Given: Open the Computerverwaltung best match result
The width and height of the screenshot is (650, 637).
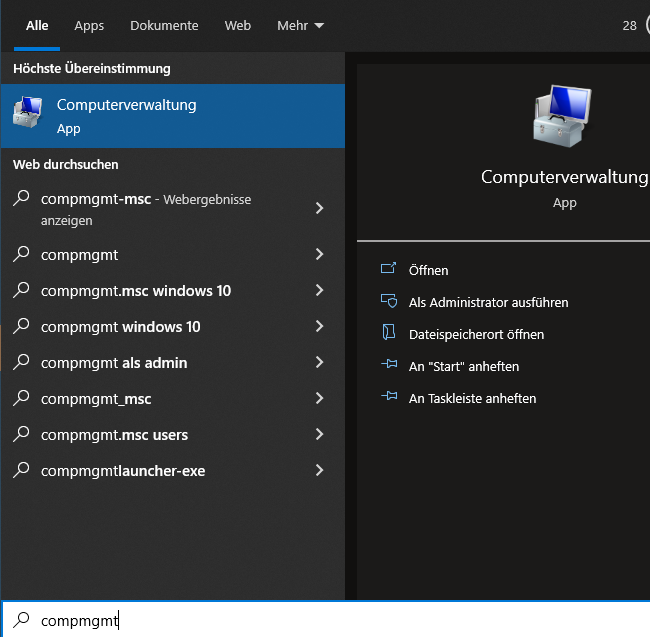Looking at the screenshot, I should pyautogui.click(x=173, y=116).
